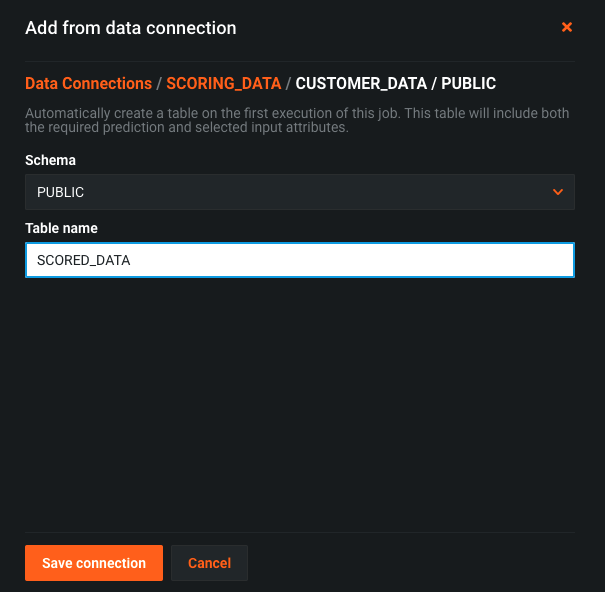
Task: Close the Add from data connection dialog
Action: coord(566,27)
